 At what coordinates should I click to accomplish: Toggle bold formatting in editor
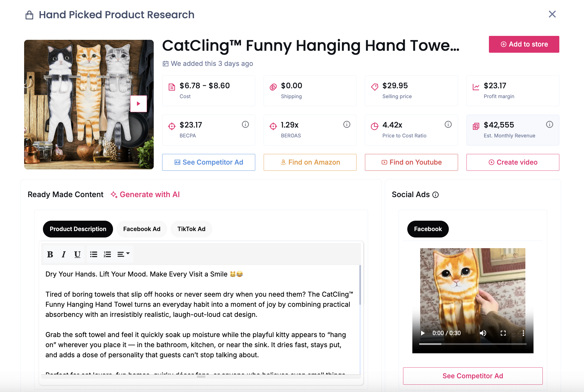(x=50, y=254)
